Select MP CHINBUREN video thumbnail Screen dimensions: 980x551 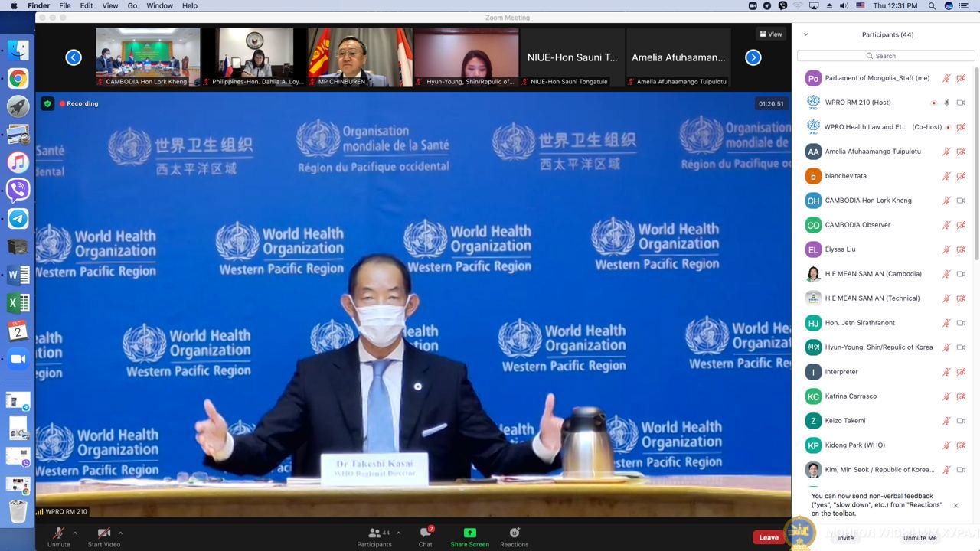(x=360, y=57)
